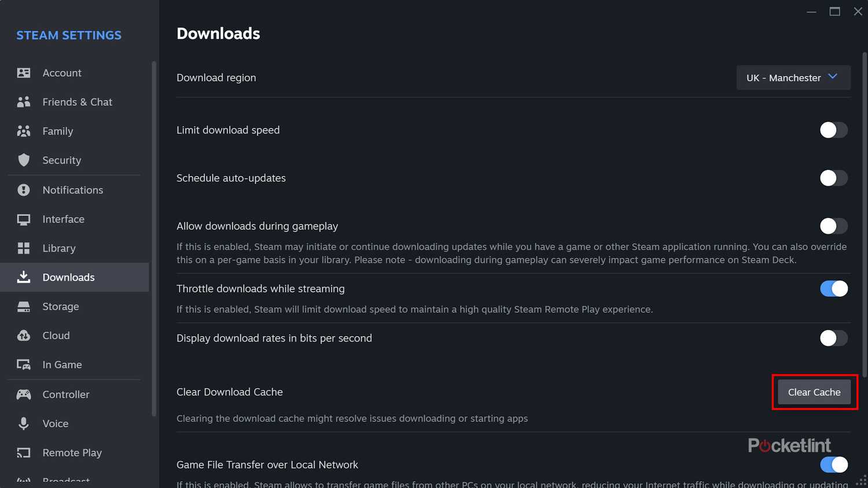868x488 pixels.
Task: Click the Friends & Chat icon
Action: (x=23, y=101)
